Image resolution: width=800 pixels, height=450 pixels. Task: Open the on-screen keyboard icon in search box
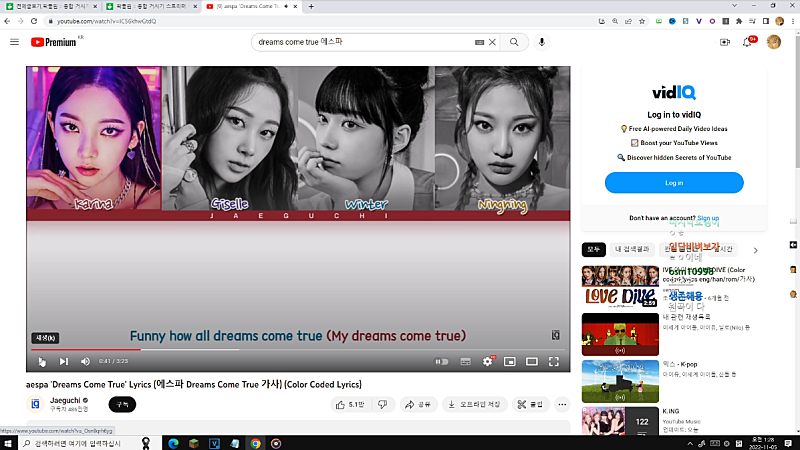479,42
